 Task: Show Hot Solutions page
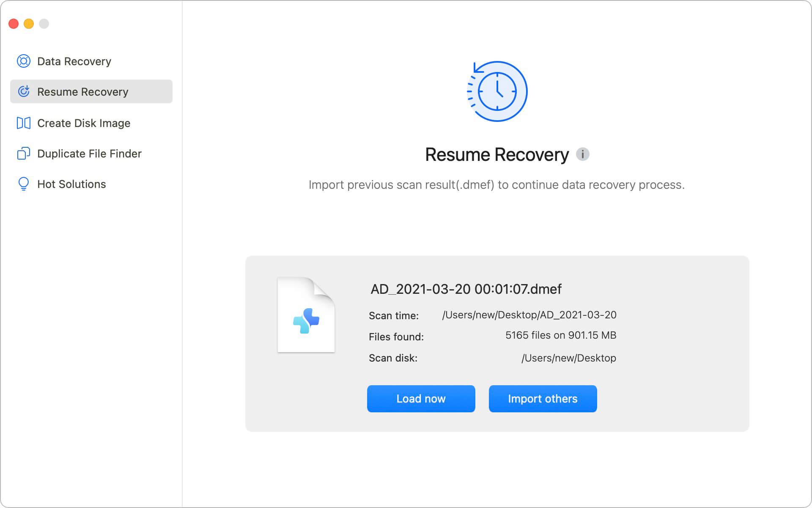click(x=91, y=184)
